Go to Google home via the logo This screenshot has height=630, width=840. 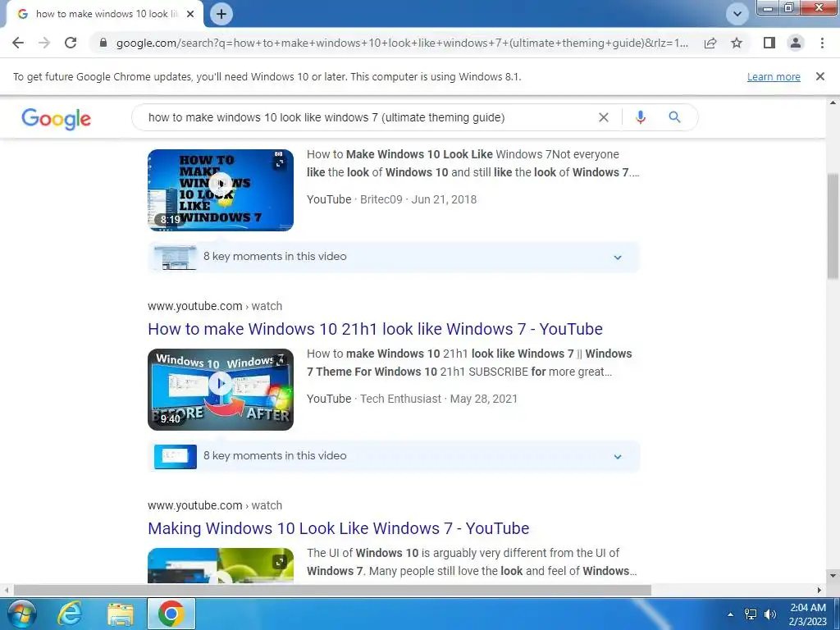pos(57,118)
